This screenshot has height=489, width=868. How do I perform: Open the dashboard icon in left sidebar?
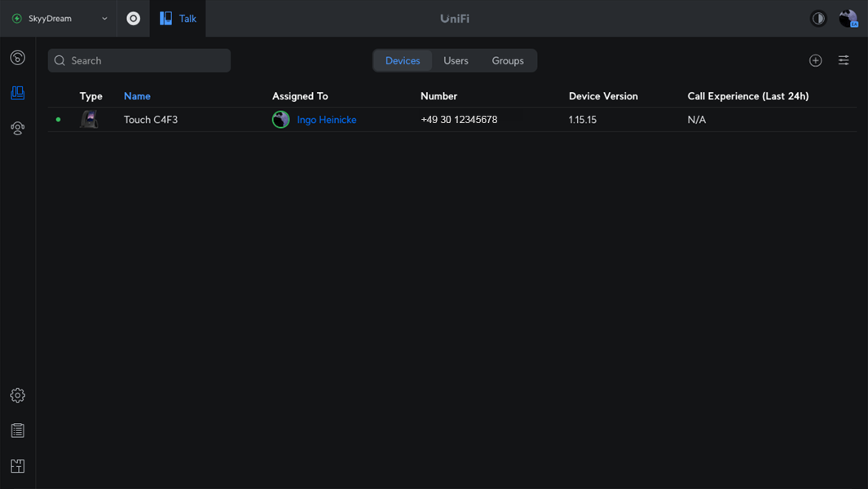17,58
